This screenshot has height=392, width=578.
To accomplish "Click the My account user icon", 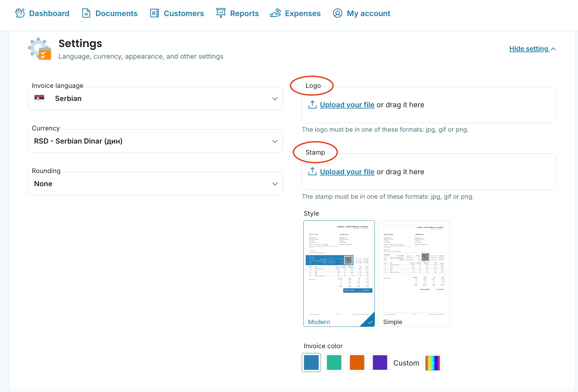I will (x=338, y=13).
